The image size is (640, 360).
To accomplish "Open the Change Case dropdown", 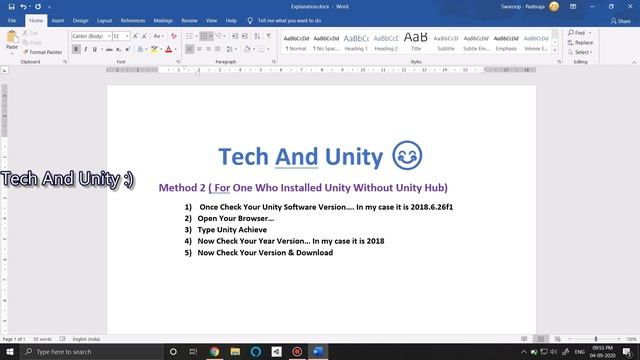I will point(158,36).
